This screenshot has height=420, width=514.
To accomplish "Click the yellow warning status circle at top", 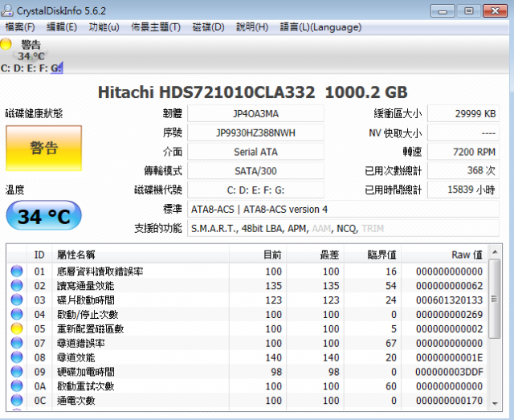I will (6, 43).
